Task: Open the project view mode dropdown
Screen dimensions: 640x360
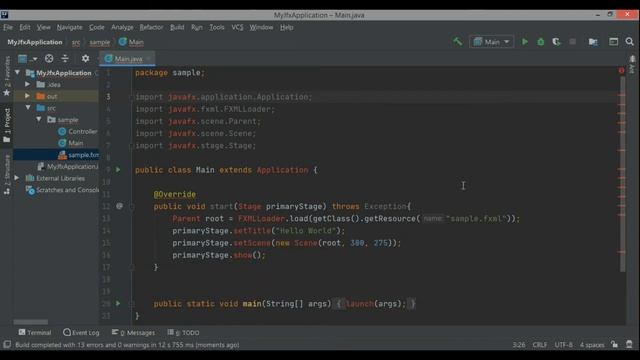Action: 28,59
